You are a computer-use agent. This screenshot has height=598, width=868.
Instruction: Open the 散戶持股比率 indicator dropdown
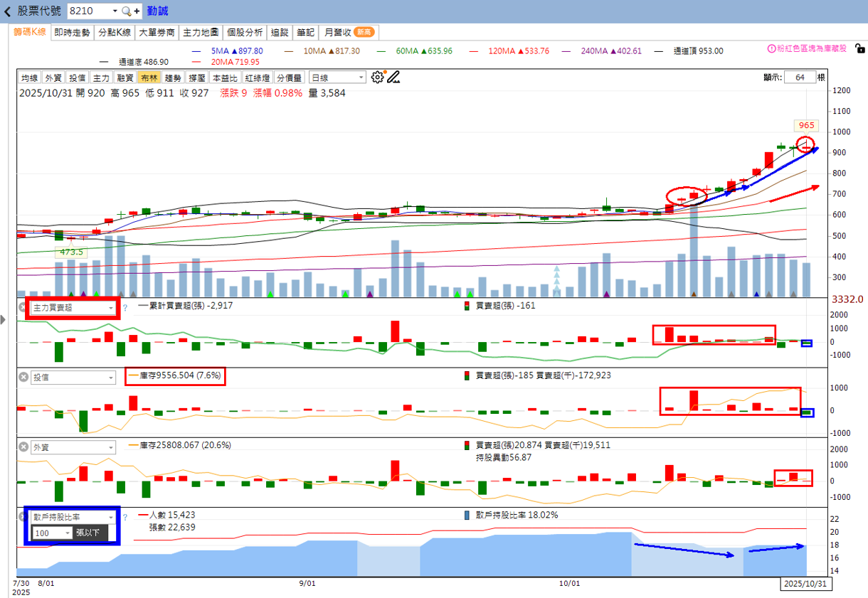[73, 517]
